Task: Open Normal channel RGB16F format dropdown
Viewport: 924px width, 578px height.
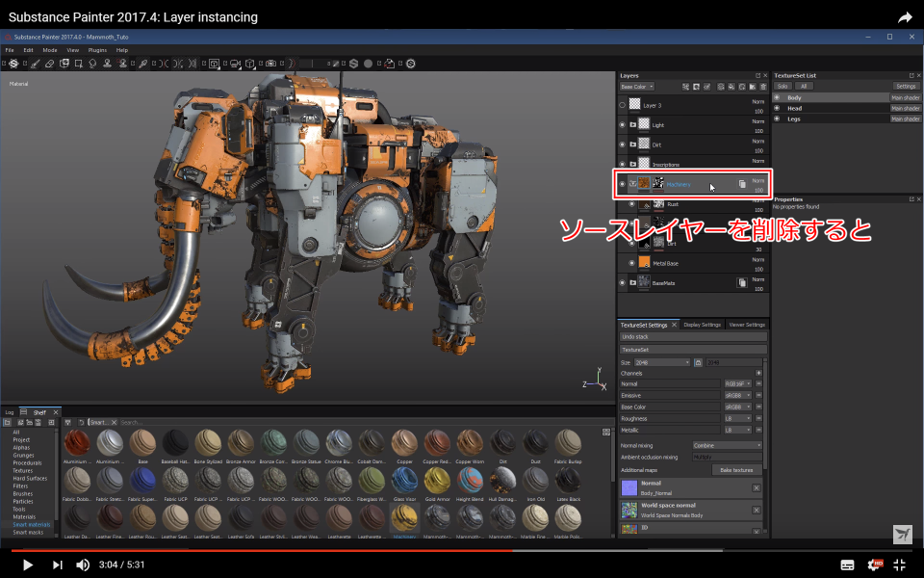Action: click(x=738, y=384)
